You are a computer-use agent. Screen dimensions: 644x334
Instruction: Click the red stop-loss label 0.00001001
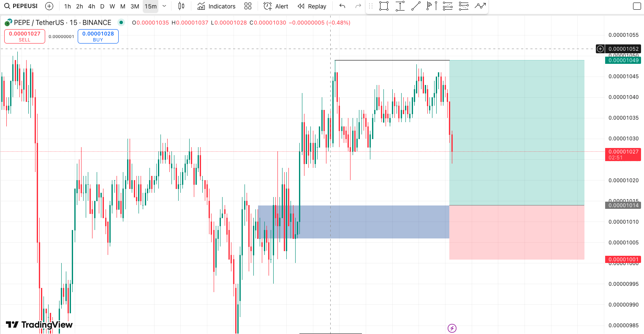click(x=623, y=260)
